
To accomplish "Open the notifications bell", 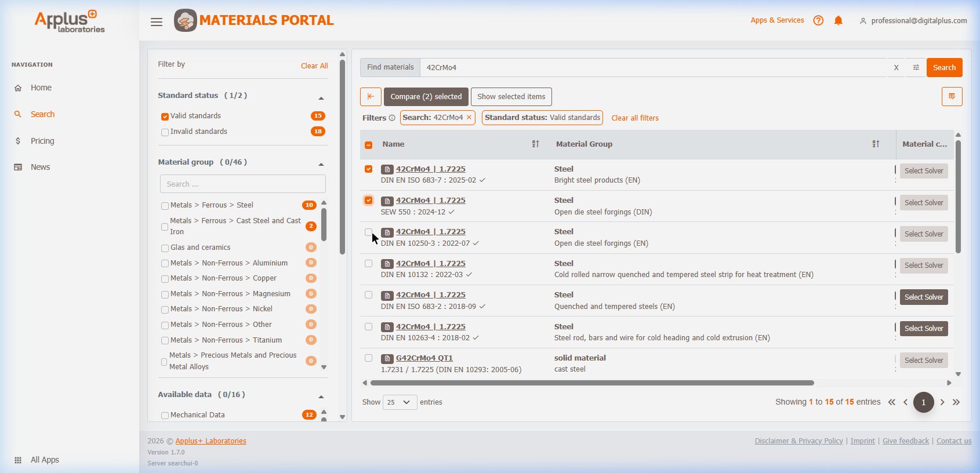I will coord(838,21).
